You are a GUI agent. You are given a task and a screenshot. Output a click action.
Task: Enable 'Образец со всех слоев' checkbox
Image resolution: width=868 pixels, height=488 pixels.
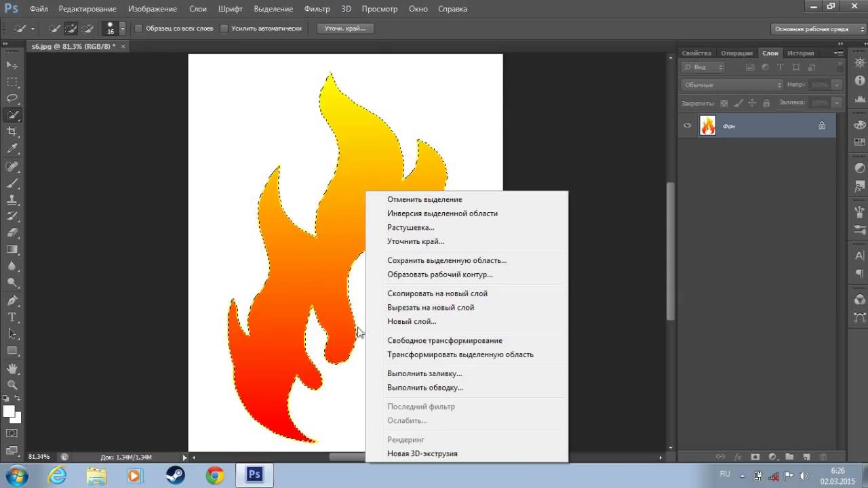pos(139,28)
